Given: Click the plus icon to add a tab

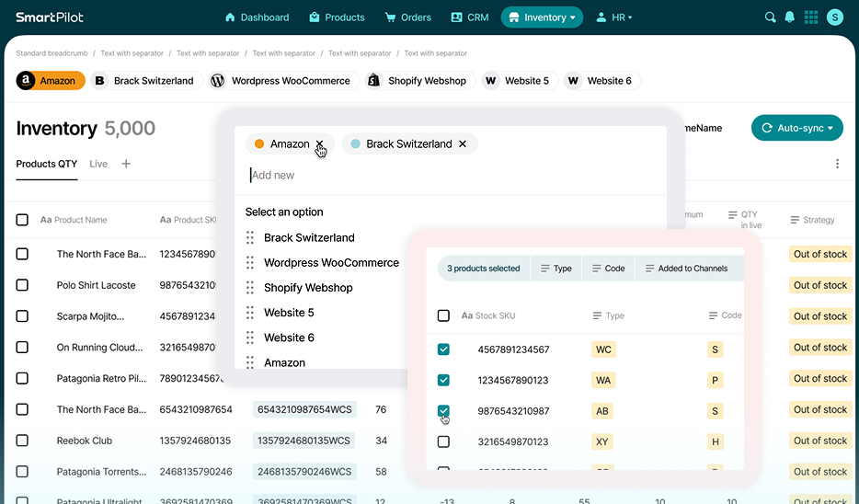Looking at the screenshot, I should pos(126,164).
